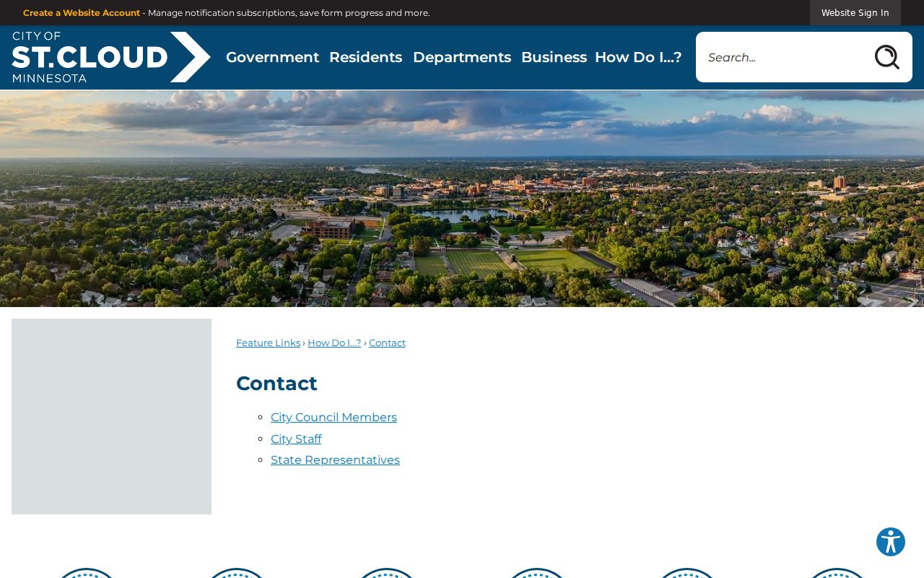
Task: Click How Do I...? breadcrumb link
Action: 334,343
